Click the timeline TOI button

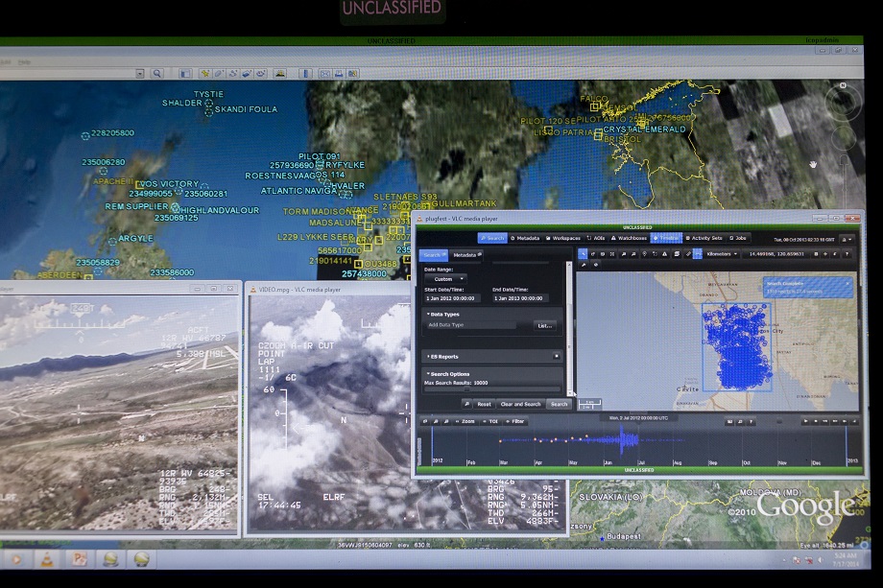point(491,421)
